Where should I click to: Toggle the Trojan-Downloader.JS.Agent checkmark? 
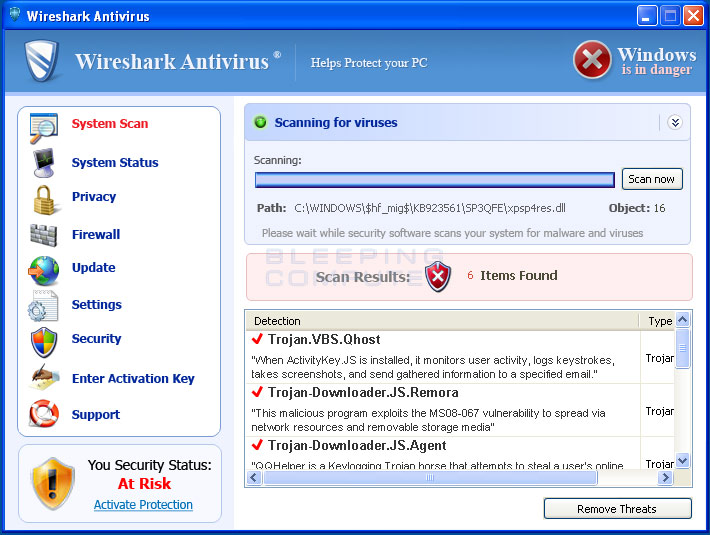257,445
